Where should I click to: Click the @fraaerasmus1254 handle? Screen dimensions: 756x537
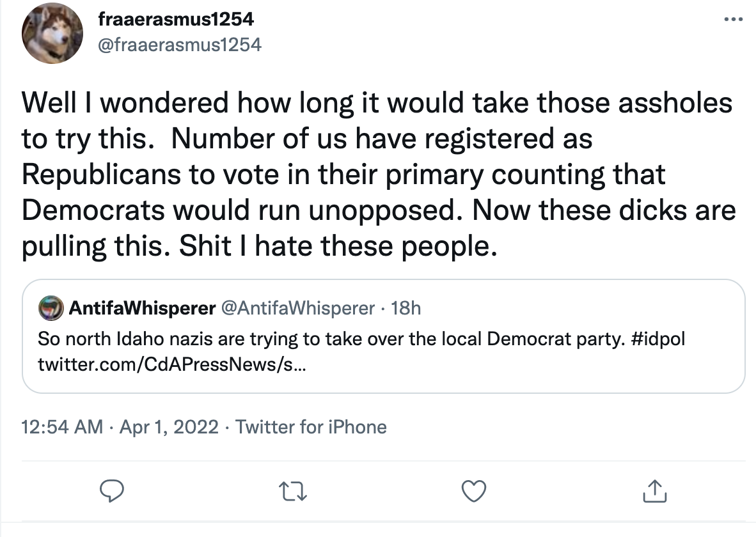(x=179, y=45)
